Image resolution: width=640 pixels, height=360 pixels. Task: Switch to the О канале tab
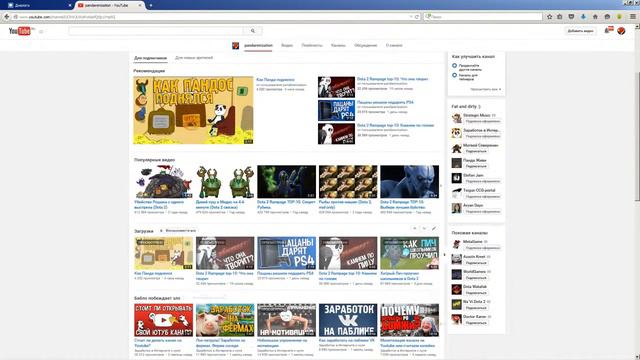[x=394, y=45]
